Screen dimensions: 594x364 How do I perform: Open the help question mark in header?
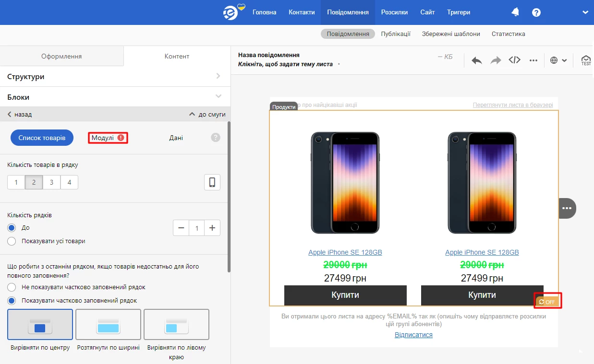536,12
